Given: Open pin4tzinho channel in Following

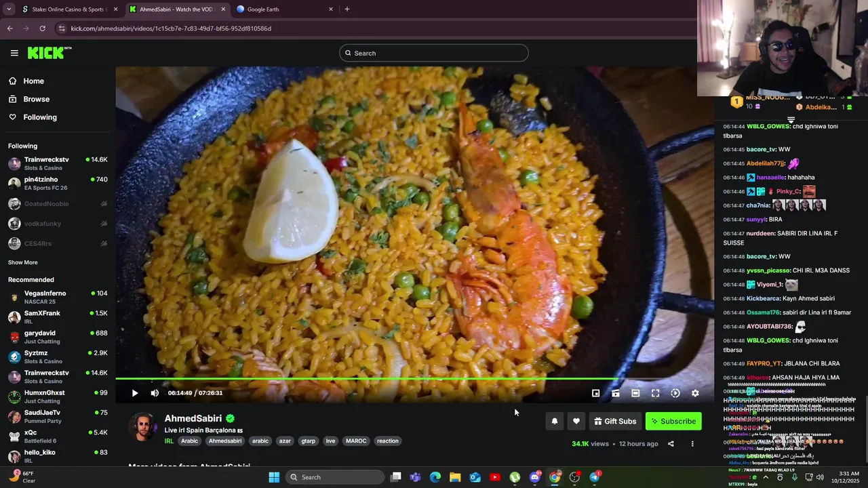Looking at the screenshot, I should [58, 184].
